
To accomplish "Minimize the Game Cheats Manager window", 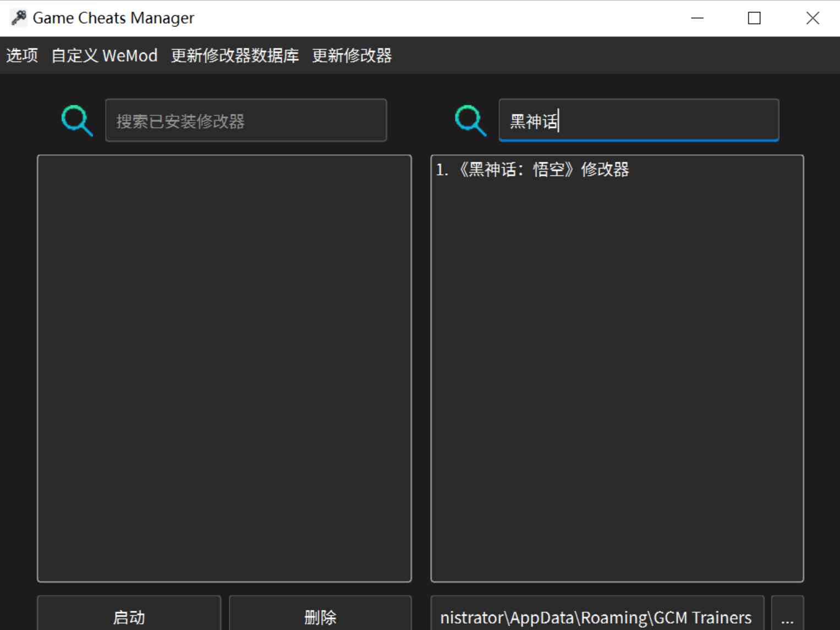I will [x=698, y=18].
